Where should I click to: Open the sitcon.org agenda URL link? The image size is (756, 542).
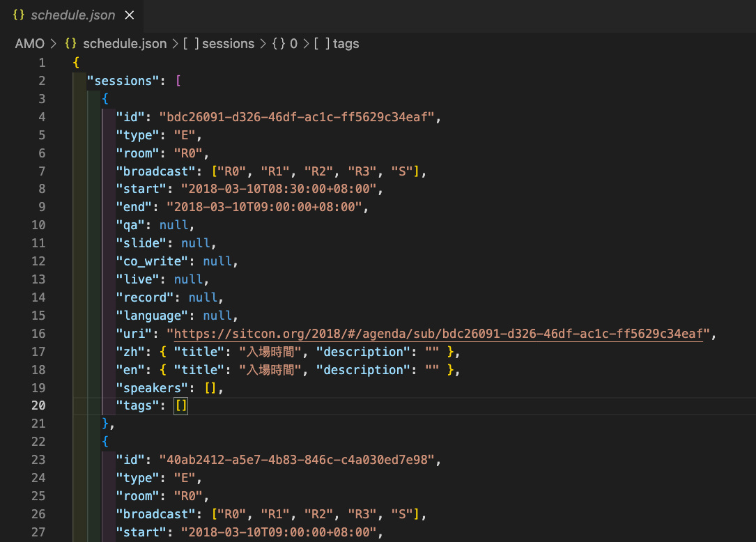point(438,334)
